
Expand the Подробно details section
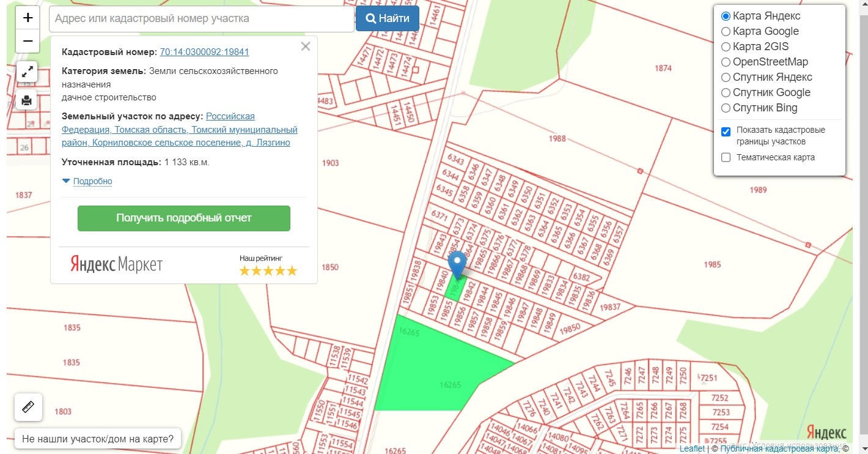pyautogui.click(x=92, y=181)
